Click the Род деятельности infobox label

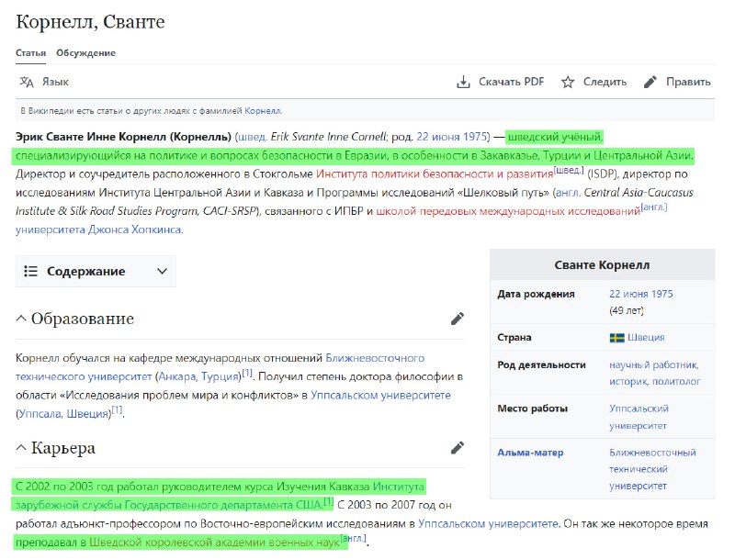[541, 364]
